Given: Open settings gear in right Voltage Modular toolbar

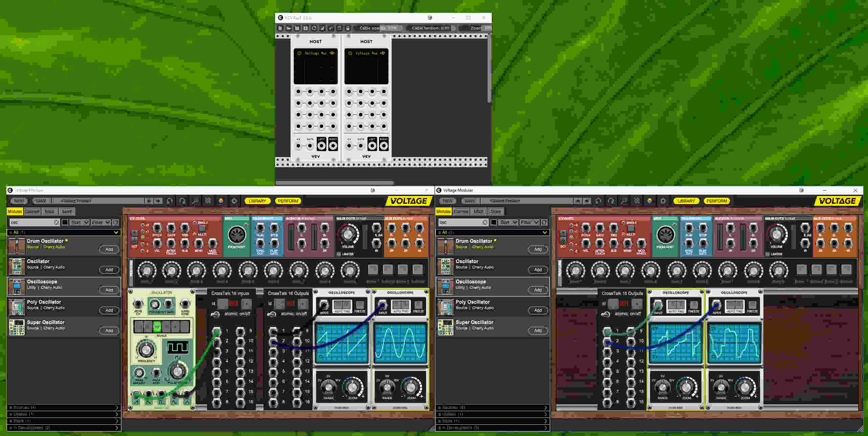Looking at the screenshot, I should (663, 201).
